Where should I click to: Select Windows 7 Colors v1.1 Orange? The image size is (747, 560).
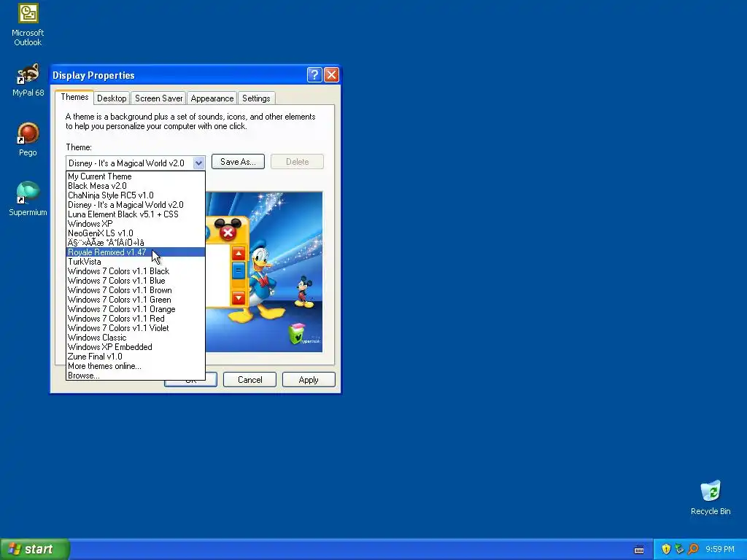[135, 309]
